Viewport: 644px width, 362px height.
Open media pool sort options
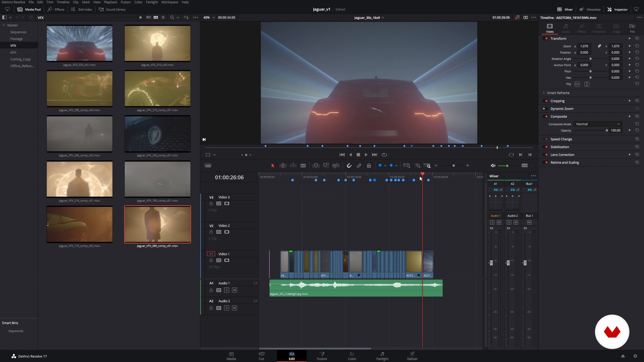pos(186,17)
